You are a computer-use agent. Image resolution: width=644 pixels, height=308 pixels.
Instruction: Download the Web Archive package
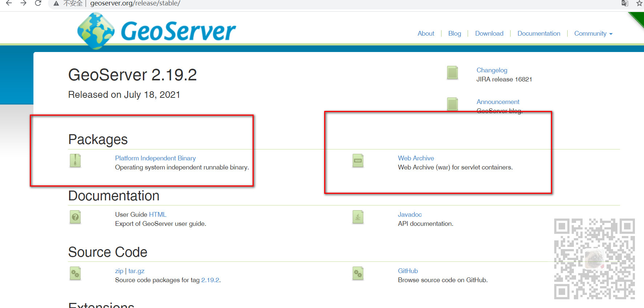pyautogui.click(x=416, y=158)
